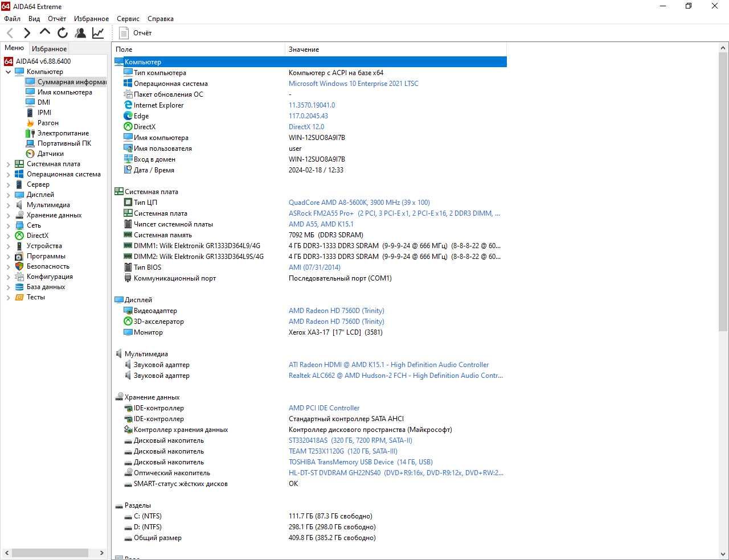This screenshot has height=560, width=729.
Task: Select Имя компьютера in the tree
Action: pos(64,92)
